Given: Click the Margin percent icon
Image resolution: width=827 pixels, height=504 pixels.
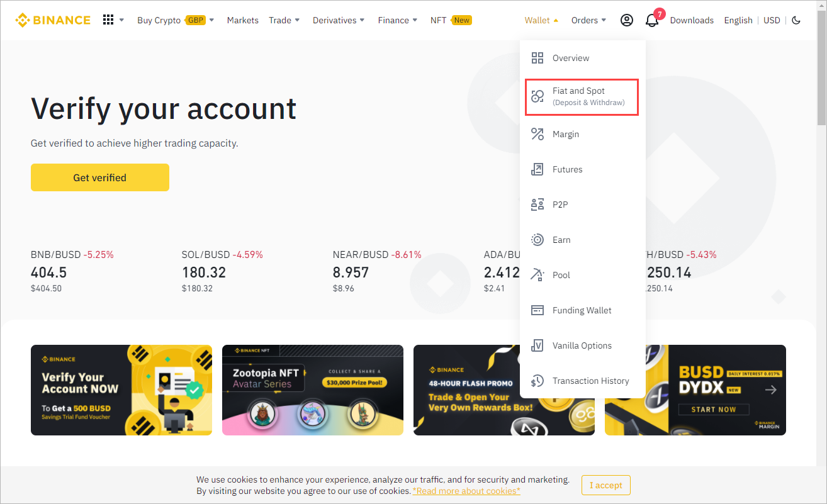Looking at the screenshot, I should [537, 134].
